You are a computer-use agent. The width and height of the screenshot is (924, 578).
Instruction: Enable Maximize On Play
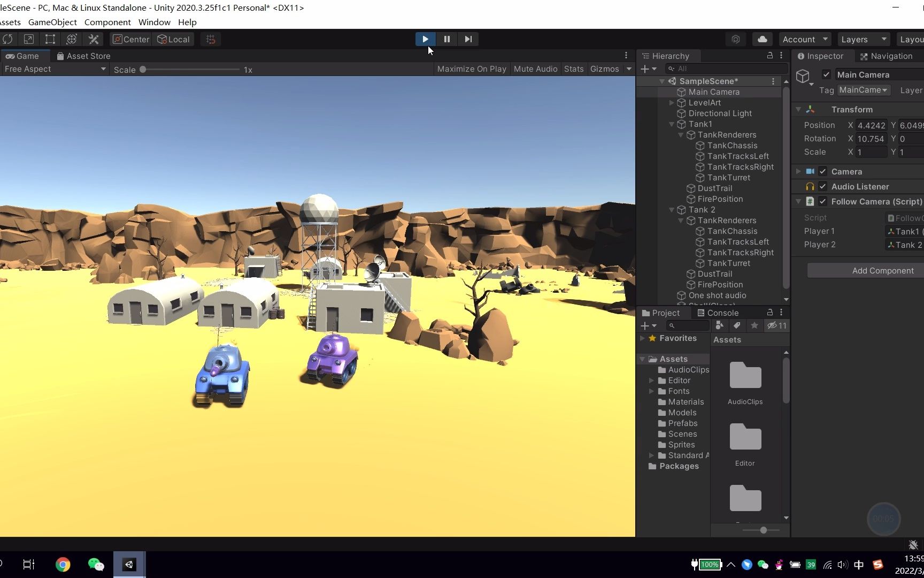(x=471, y=69)
